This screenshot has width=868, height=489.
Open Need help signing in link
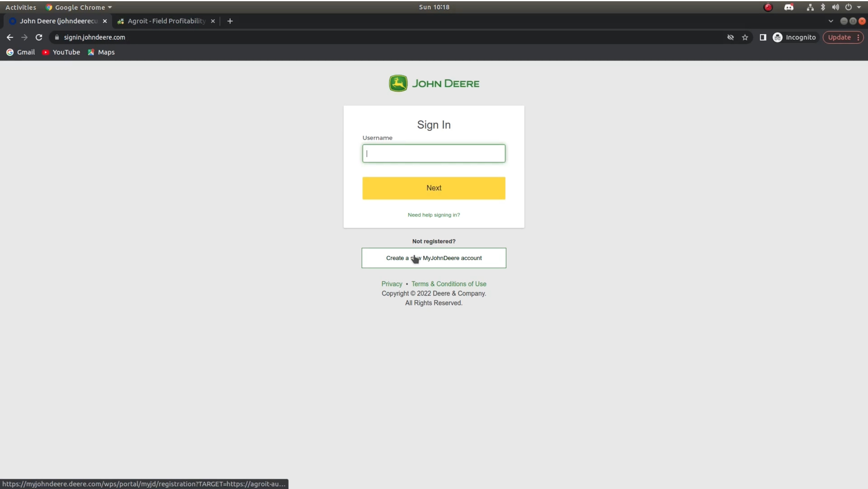pyautogui.click(x=434, y=215)
